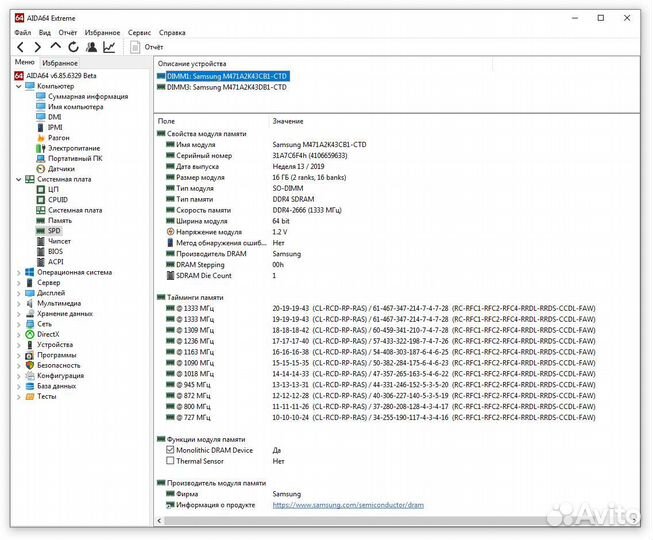Select Имя компьютера item
653x540 pixels.
(75, 107)
